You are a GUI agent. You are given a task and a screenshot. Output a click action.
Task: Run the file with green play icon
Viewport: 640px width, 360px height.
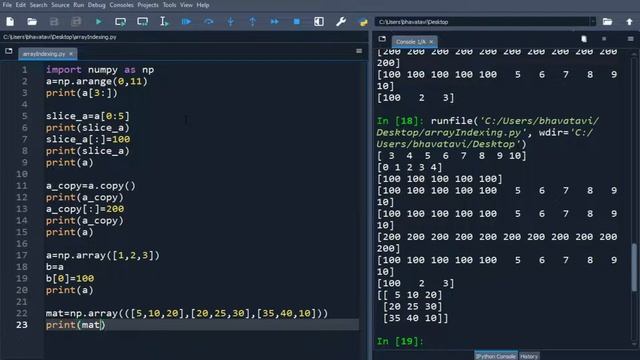(98, 22)
